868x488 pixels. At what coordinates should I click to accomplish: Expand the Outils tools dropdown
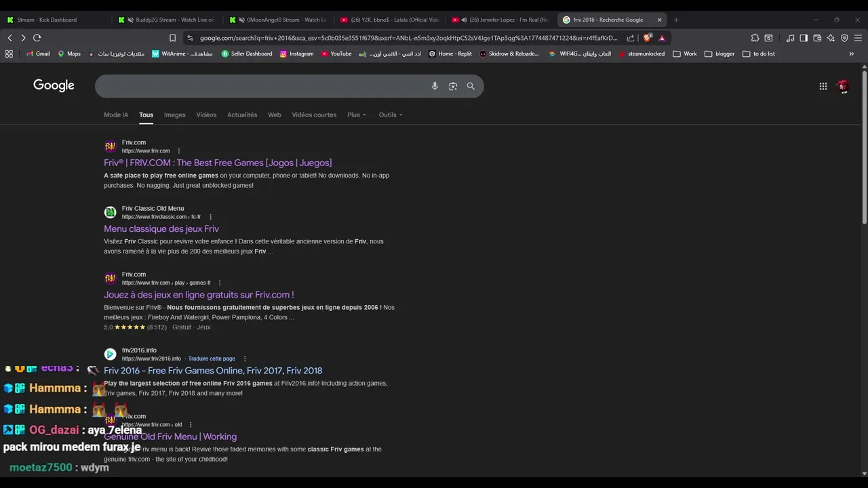(391, 115)
